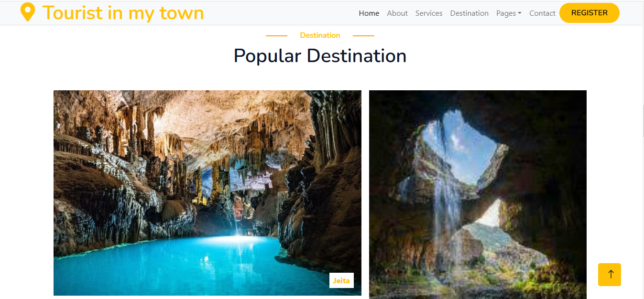
Task: Open the Contact nav link
Action: [542, 13]
